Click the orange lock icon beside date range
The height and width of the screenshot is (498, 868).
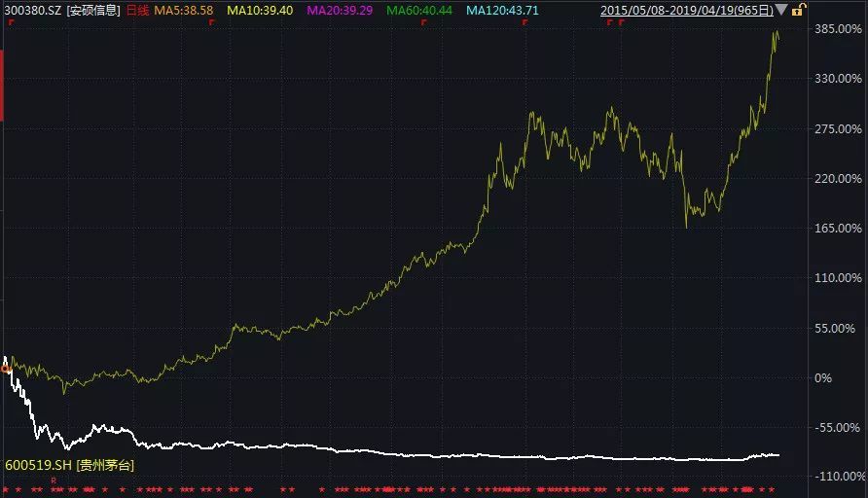tap(798, 10)
